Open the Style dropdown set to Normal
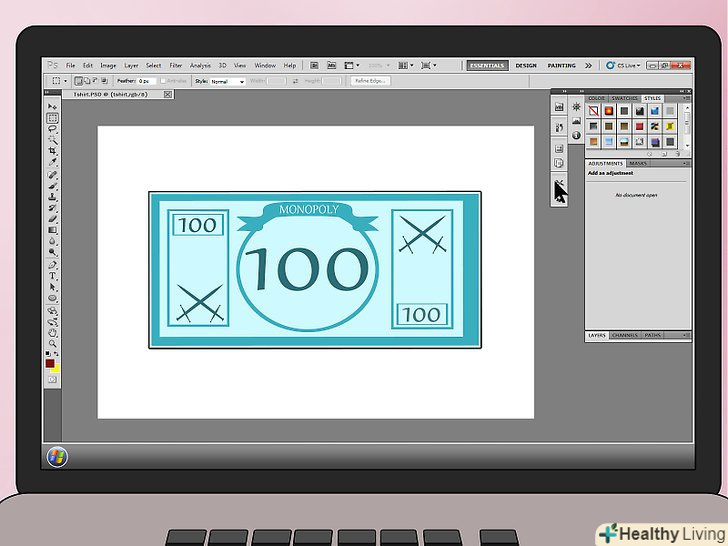This screenshot has width=728, height=546. pyautogui.click(x=226, y=81)
